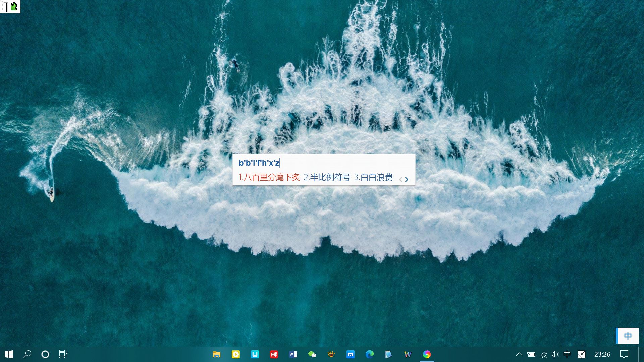Image resolution: width=644 pixels, height=362 pixels.
Task: Open Microsoft Word from the taskbar
Action: click(293, 354)
